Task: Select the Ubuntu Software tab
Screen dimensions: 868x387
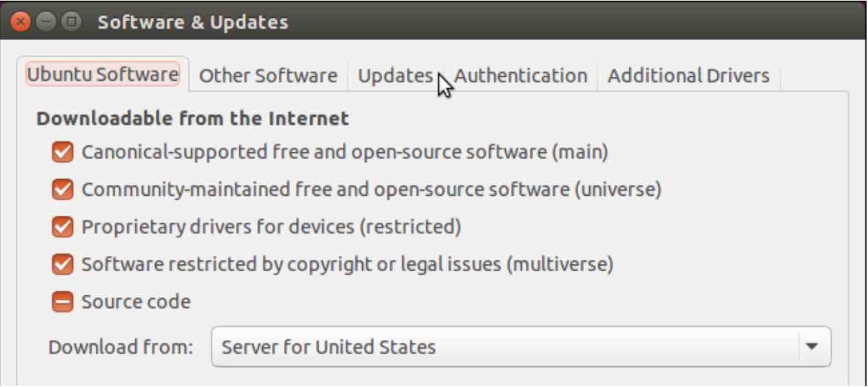Action: pos(103,74)
